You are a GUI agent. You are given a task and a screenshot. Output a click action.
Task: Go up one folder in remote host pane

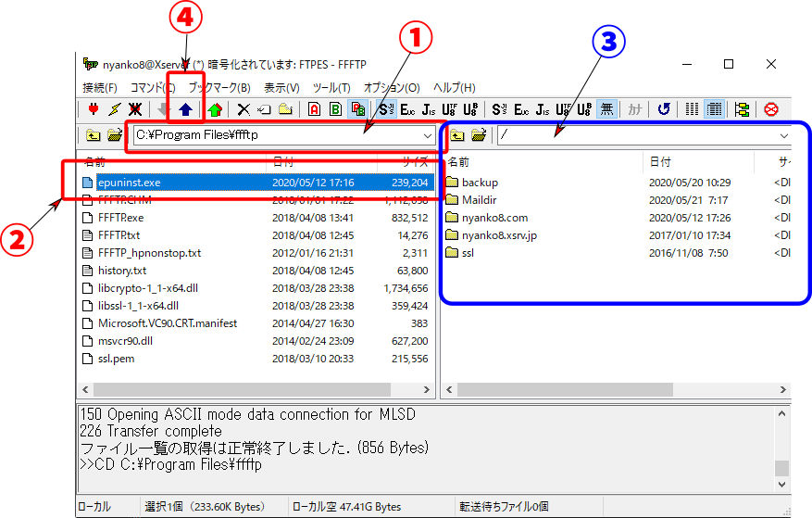[456, 136]
